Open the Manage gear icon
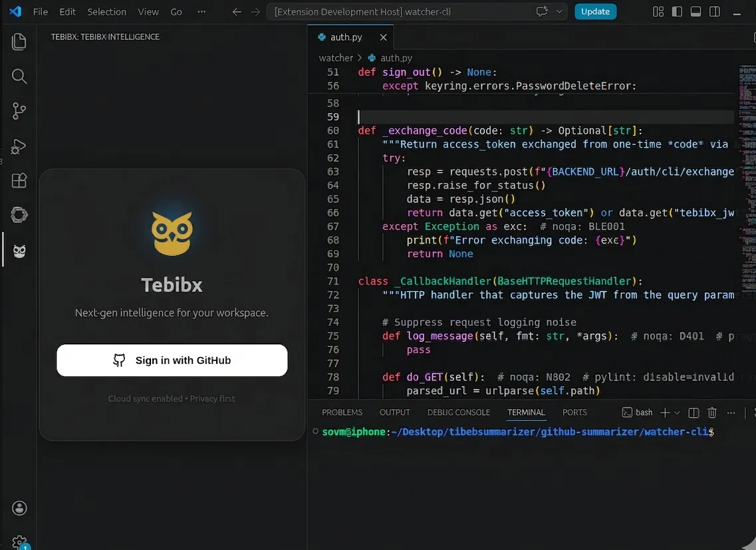The height and width of the screenshot is (550, 756). tap(19, 542)
